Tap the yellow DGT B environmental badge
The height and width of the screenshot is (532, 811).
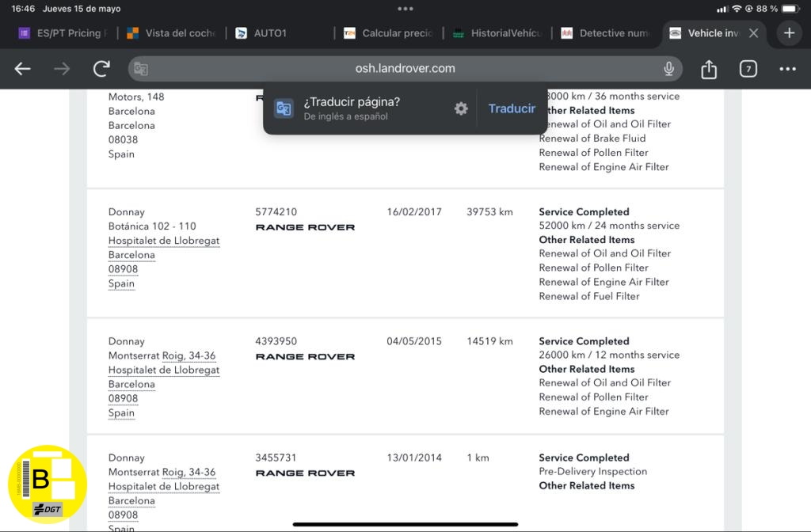48,484
